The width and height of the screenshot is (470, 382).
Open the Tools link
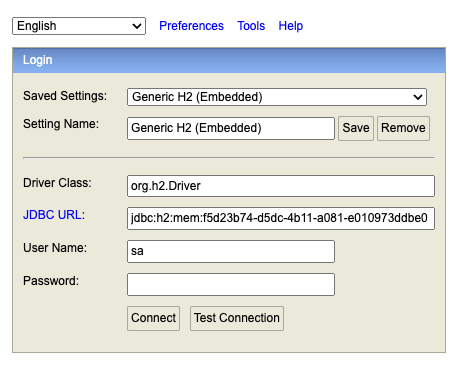click(x=251, y=26)
